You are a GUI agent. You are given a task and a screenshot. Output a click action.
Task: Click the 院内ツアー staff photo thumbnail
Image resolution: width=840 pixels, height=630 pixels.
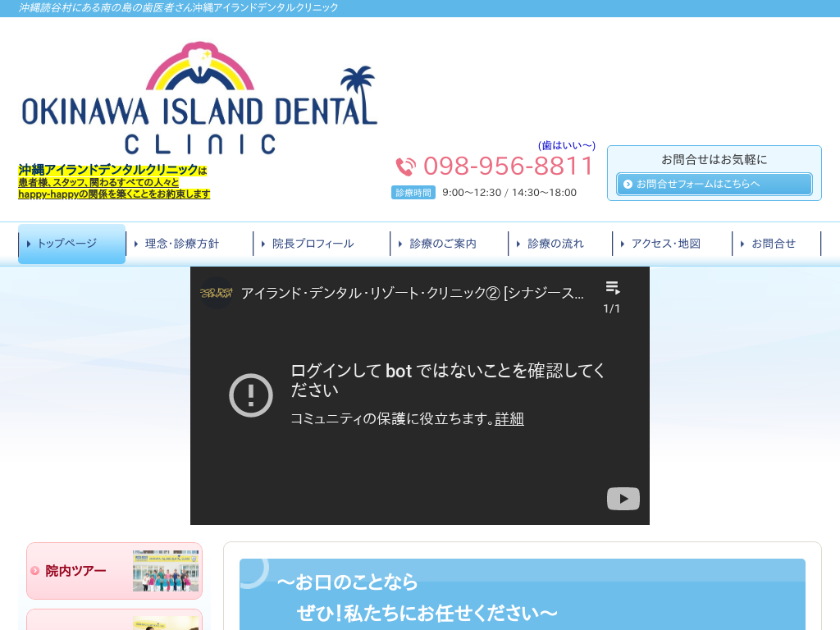pyautogui.click(x=166, y=571)
